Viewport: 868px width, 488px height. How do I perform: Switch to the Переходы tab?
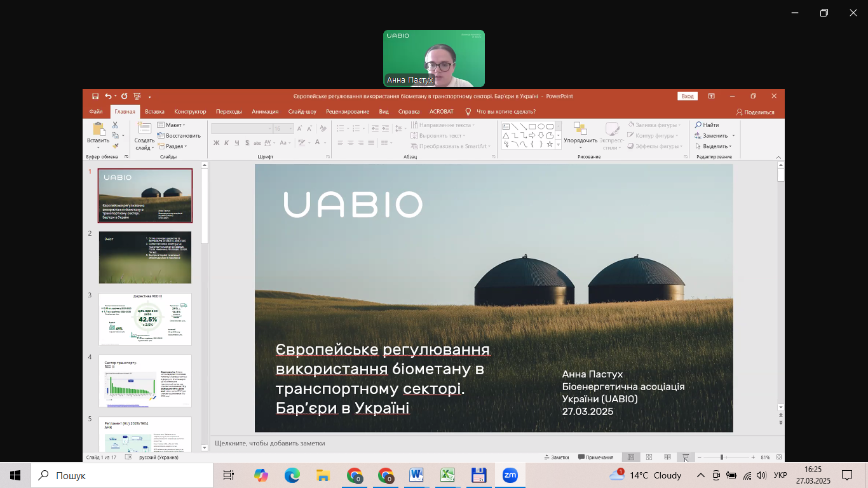point(229,111)
